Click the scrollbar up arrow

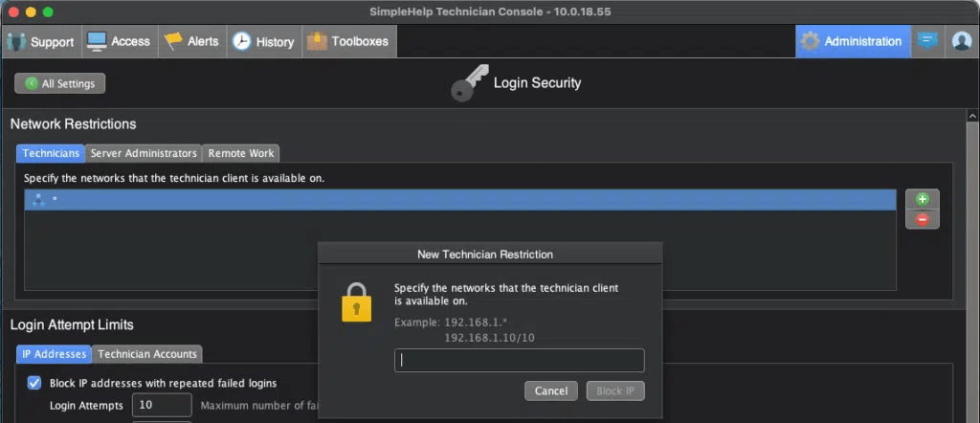coord(972,116)
